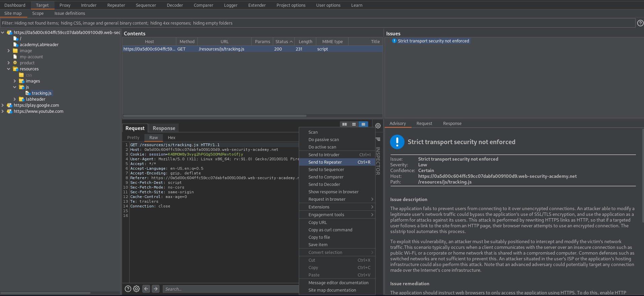This screenshot has height=296, width=644.
Task: Click the tracking.js file icon in tree
Action: click(28, 93)
